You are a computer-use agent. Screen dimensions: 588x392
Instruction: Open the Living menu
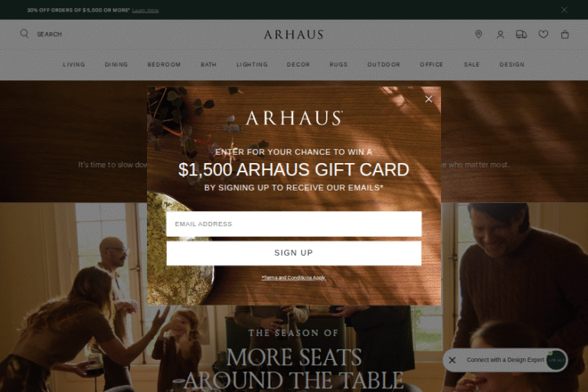[x=73, y=64]
